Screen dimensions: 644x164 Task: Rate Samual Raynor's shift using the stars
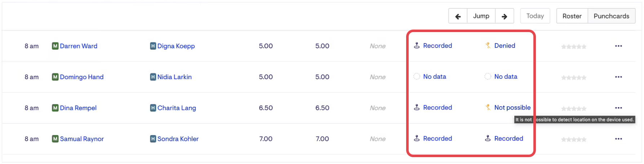coord(574,140)
